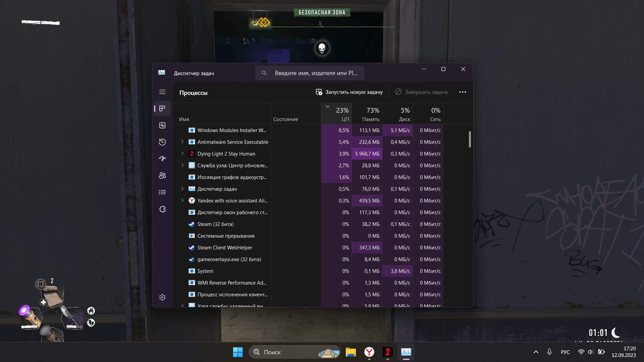Image resolution: width=644 pixels, height=362 pixels.
Task: Sort by the Диск 5% column header
Action: coord(397,114)
